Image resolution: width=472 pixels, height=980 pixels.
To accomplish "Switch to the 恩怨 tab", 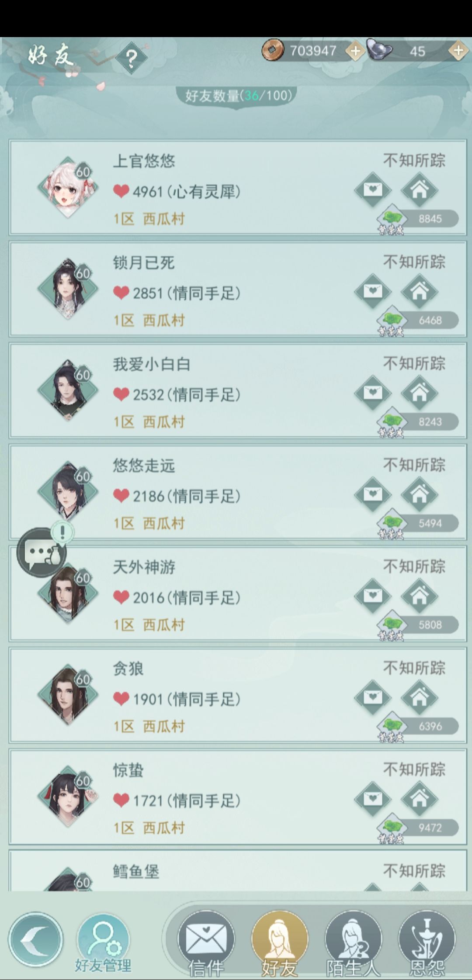I will pyautogui.click(x=427, y=943).
